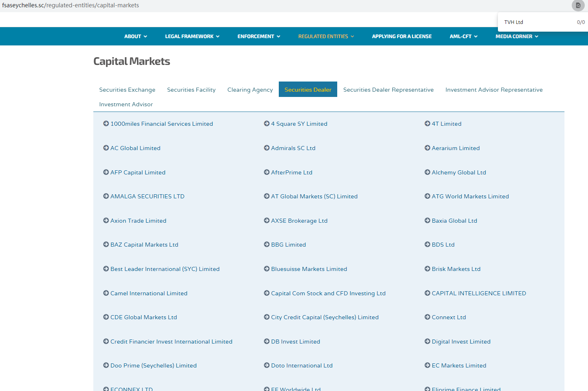Click arrow icon beside Admirals SC Ltd
Viewport: 588px width, 391px height.
[267, 148]
